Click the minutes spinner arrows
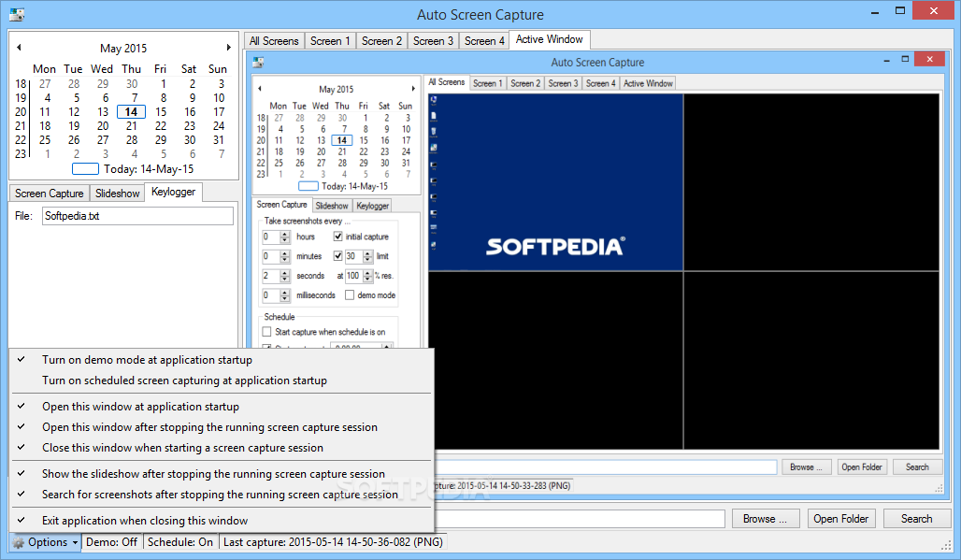 (x=284, y=257)
